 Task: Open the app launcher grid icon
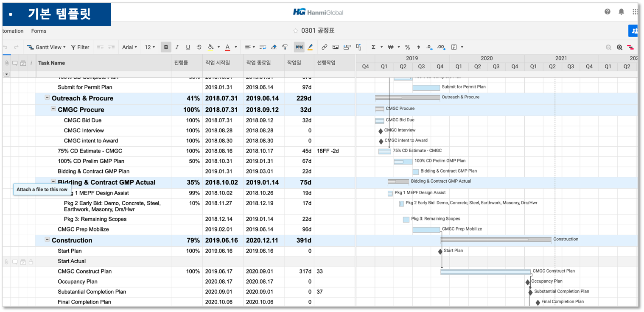[635, 12]
